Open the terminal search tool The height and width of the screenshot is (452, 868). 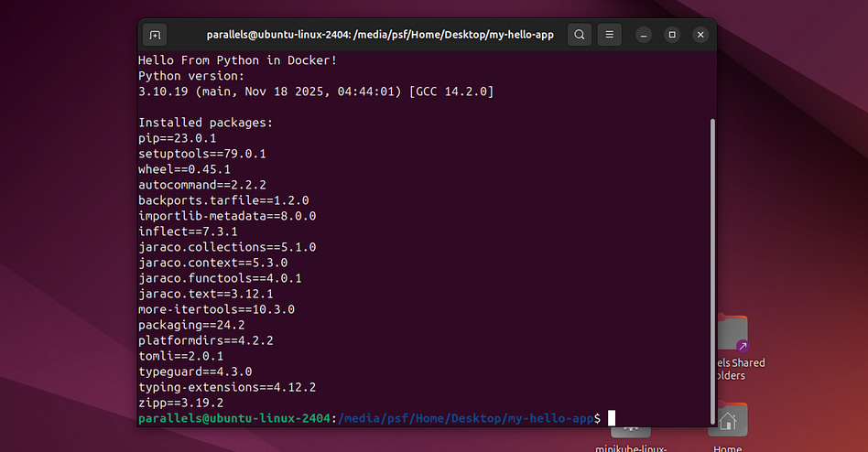(579, 35)
